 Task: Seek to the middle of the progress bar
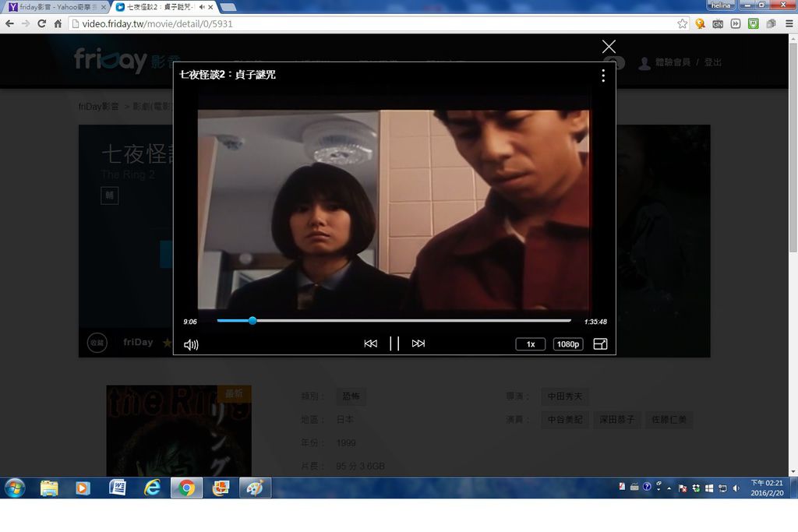coord(394,320)
